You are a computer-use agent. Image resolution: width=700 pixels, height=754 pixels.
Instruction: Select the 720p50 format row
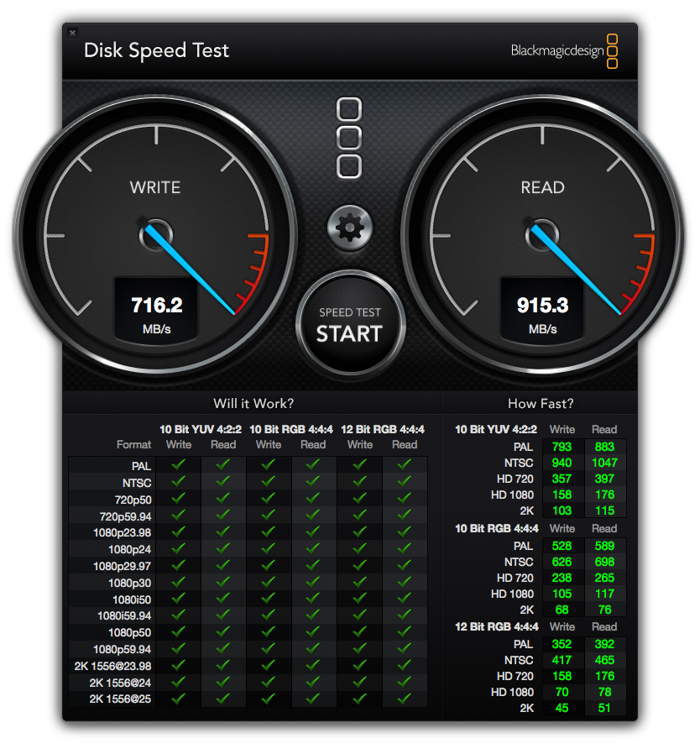[x=248, y=499]
